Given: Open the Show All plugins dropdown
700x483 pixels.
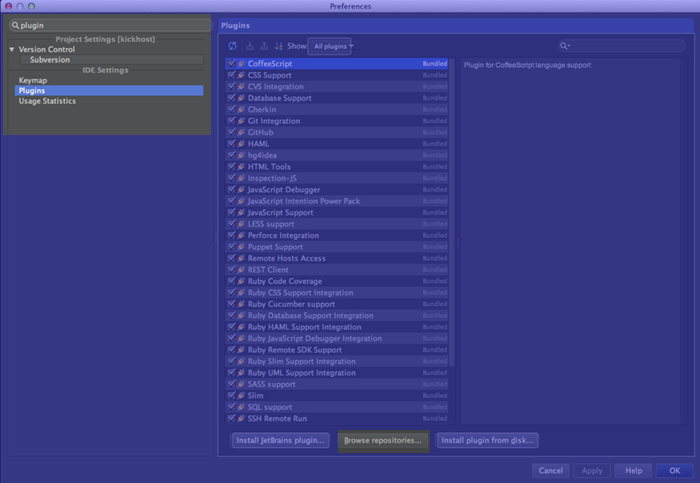Looking at the screenshot, I should (x=330, y=46).
